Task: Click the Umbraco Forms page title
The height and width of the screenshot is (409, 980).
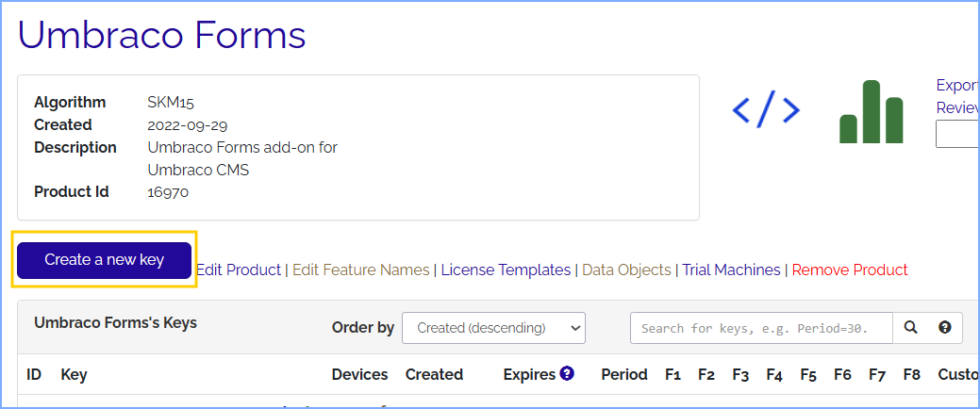Action: [x=162, y=36]
